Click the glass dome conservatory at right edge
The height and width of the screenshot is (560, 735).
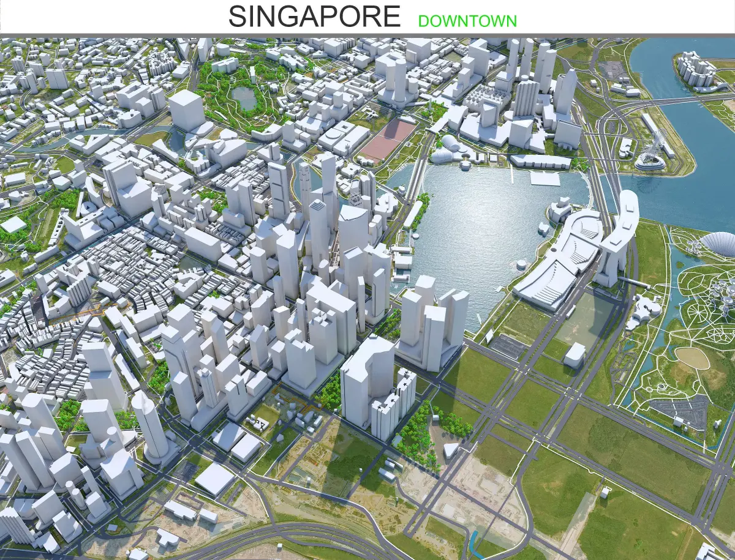pos(717,244)
